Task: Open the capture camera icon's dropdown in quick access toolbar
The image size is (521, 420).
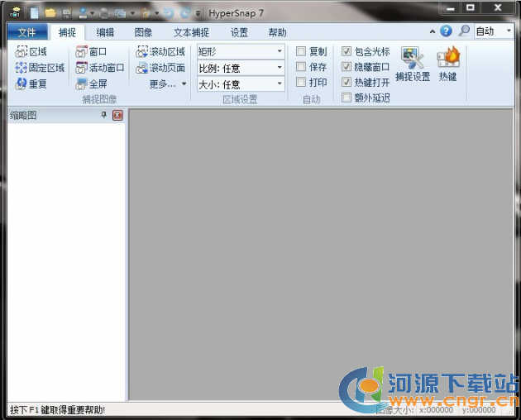Action: [x=132, y=13]
